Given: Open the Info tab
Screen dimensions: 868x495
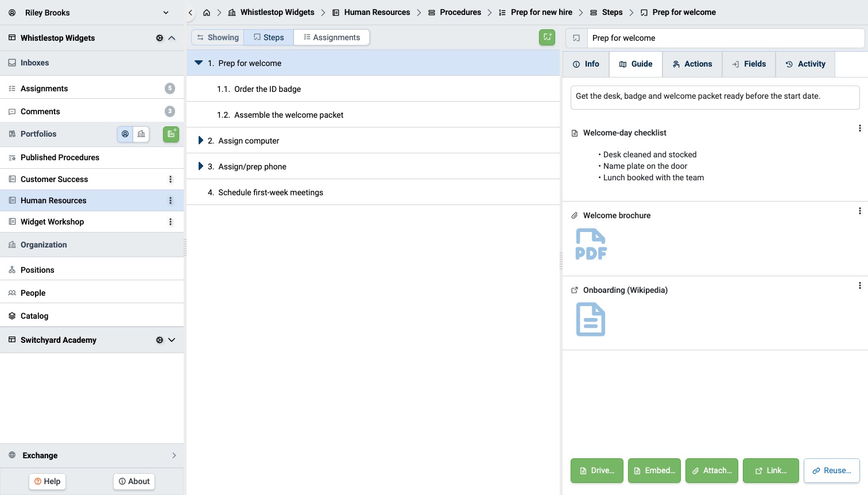Looking at the screenshot, I should pos(586,64).
